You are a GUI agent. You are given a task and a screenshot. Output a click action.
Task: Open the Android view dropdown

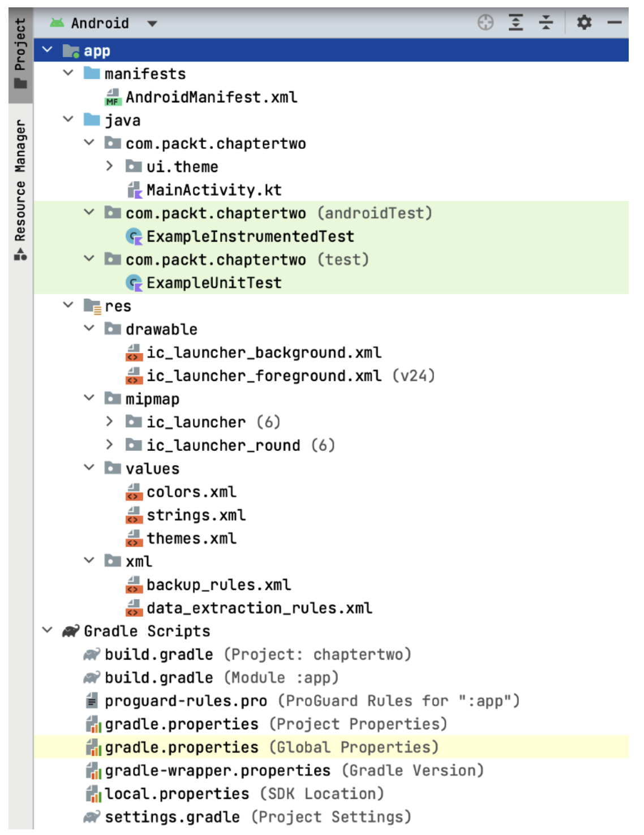click(152, 24)
